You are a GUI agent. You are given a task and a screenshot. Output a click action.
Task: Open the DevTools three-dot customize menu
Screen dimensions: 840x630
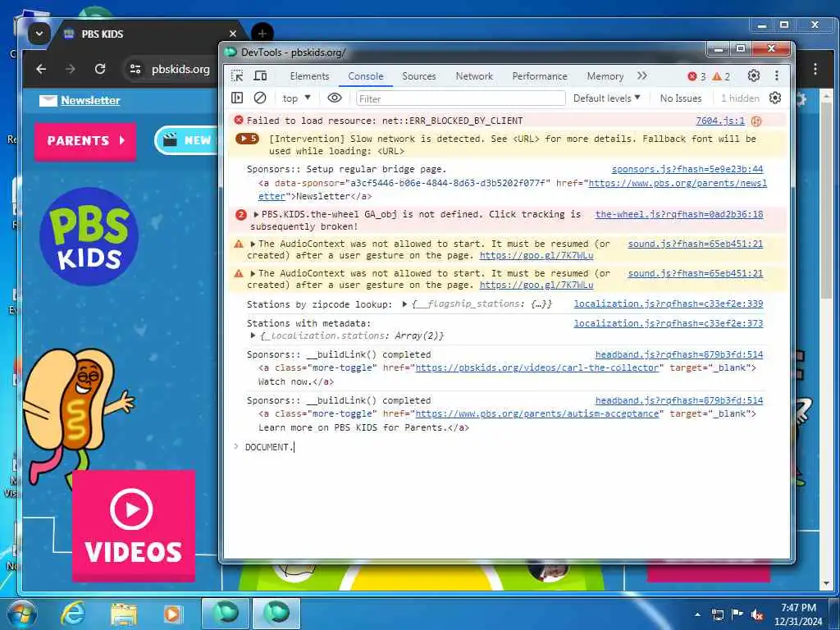click(777, 76)
